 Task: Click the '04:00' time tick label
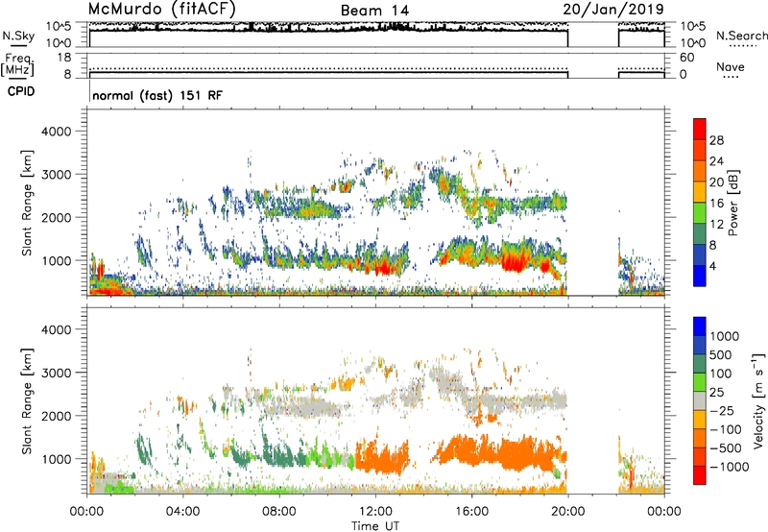pyautogui.click(x=182, y=512)
